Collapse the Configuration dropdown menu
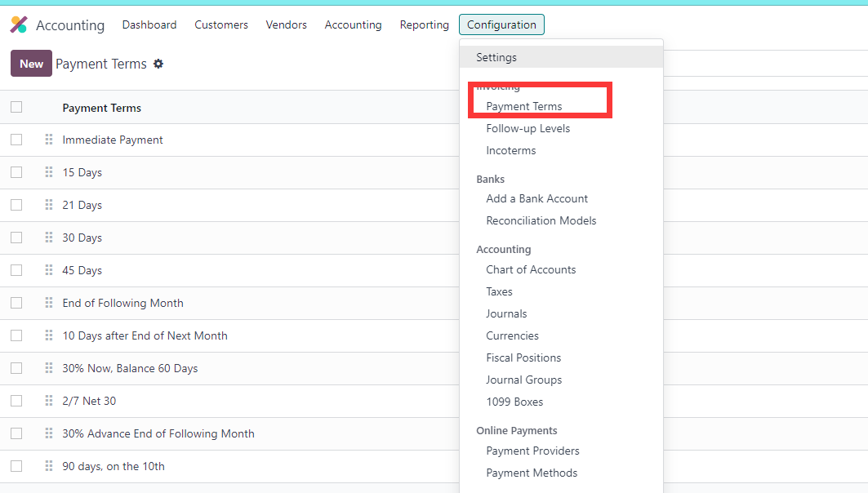 click(501, 24)
